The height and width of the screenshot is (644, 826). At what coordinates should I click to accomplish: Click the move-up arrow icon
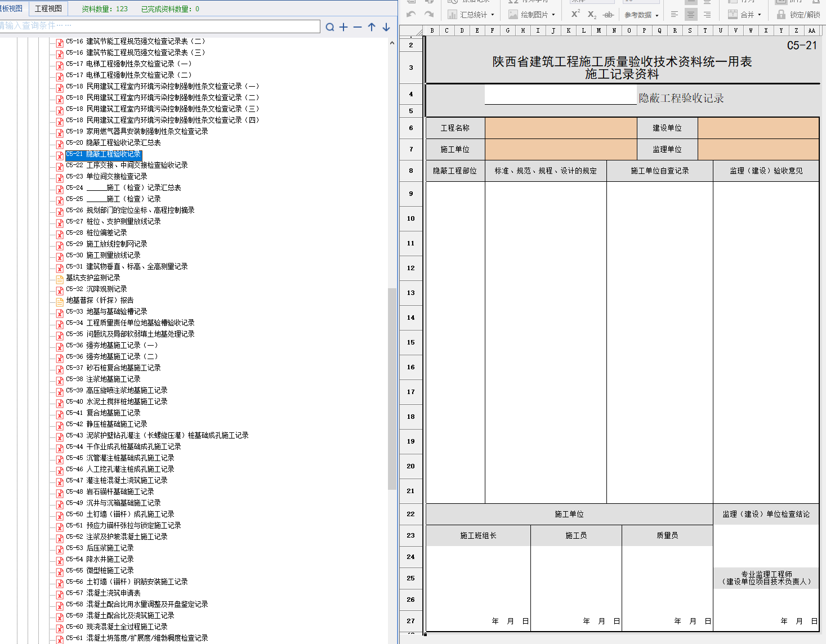(372, 26)
